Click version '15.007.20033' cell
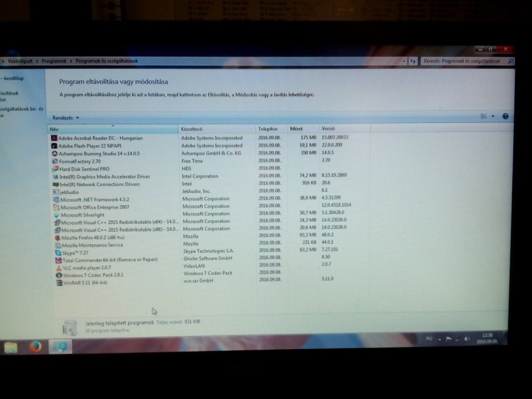The height and width of the screenshot is (399, 532). (x=335, y=137)
